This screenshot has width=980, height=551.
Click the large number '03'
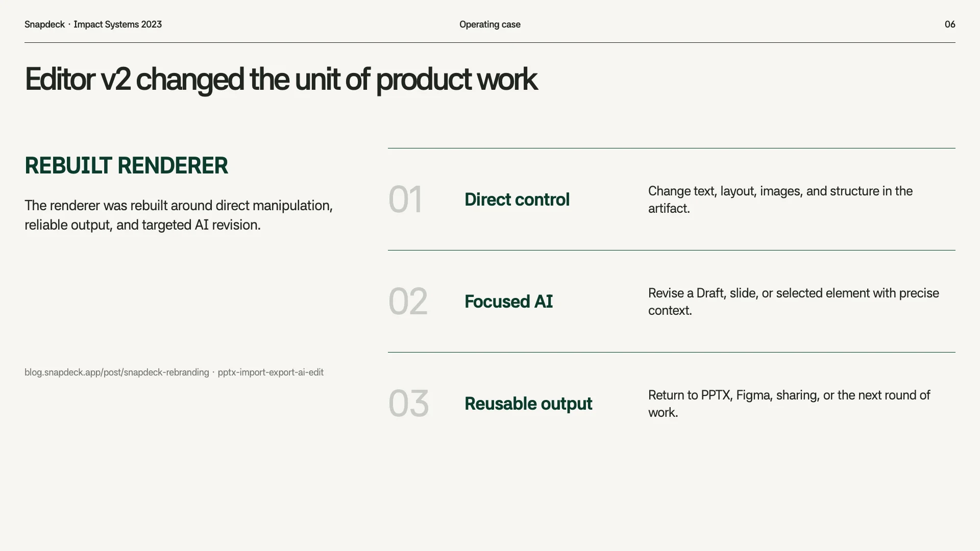pyautogui.click(x=408, y=404)
